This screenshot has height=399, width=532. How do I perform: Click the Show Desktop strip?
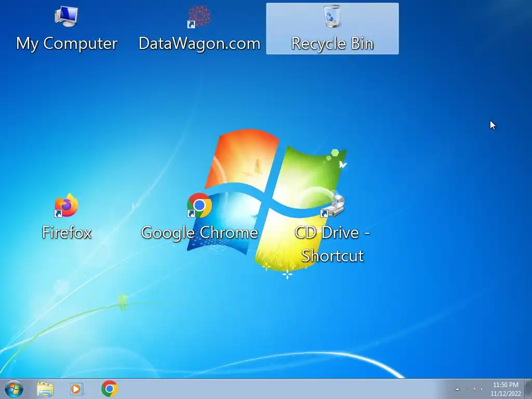pyautogui.click(x=528, y=389)
